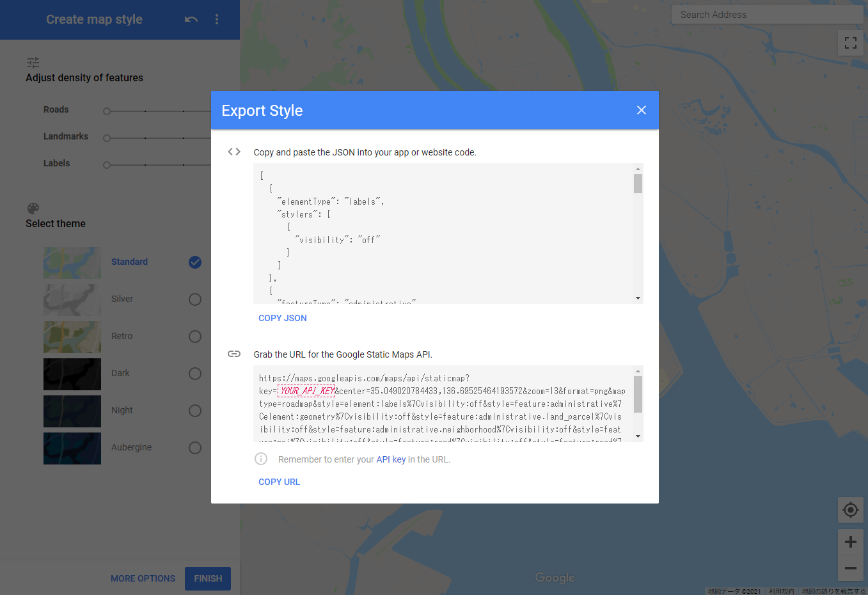Select the Silver theme radio button

pos(194,299)
